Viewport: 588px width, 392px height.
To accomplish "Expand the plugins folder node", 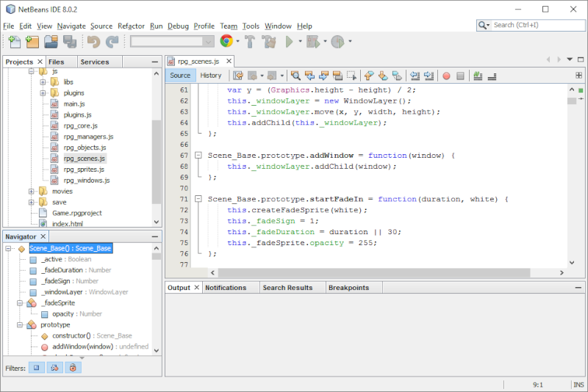I will [43, 92].
